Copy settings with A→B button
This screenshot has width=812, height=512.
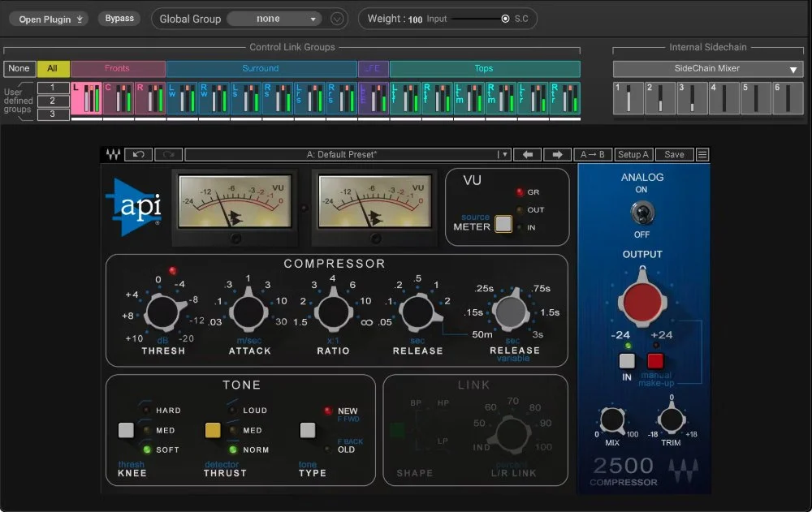pyautogui.click(x=593, y=154)
